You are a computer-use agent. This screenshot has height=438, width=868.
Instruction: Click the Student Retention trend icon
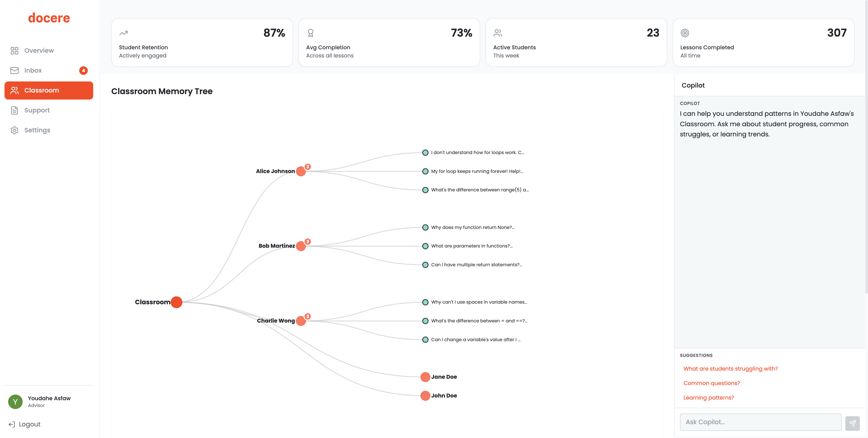coord(124,33)
